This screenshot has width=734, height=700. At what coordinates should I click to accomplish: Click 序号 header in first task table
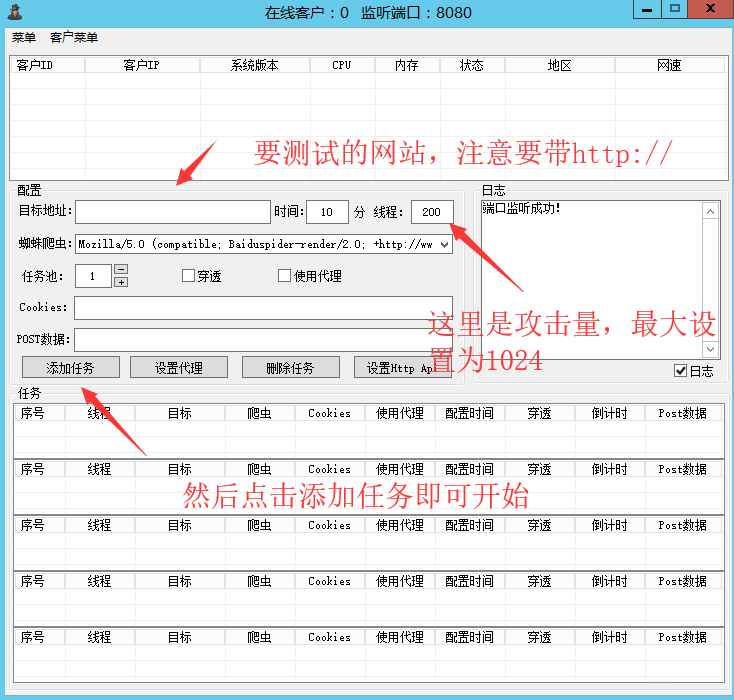coord(39,413)
